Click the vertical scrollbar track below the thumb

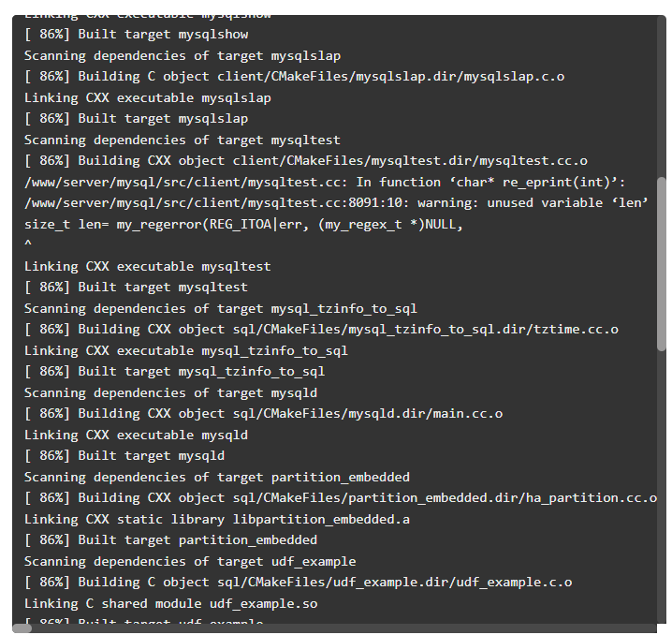click(662, 487)
